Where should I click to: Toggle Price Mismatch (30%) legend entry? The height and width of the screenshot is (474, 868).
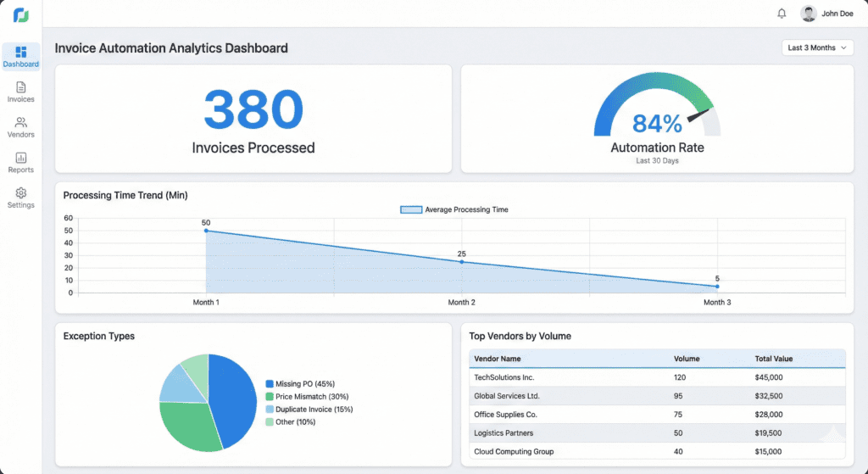click(306, 397)
